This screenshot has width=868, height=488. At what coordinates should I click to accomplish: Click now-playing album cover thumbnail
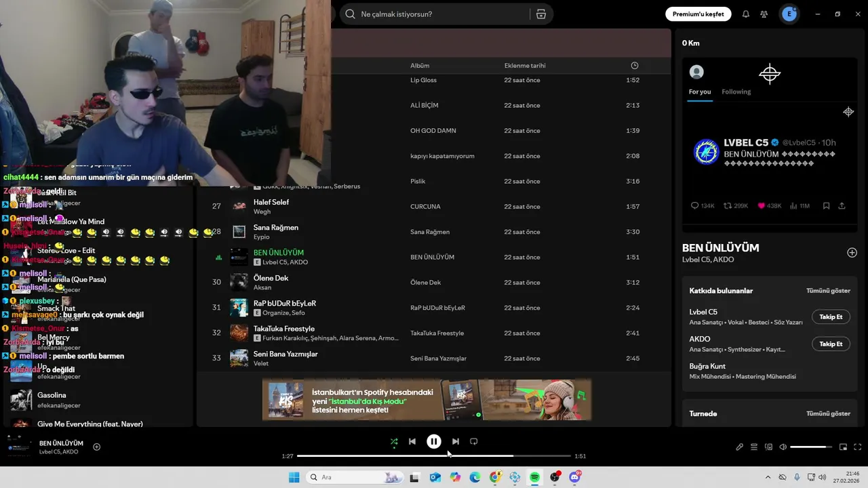point(18,446)
